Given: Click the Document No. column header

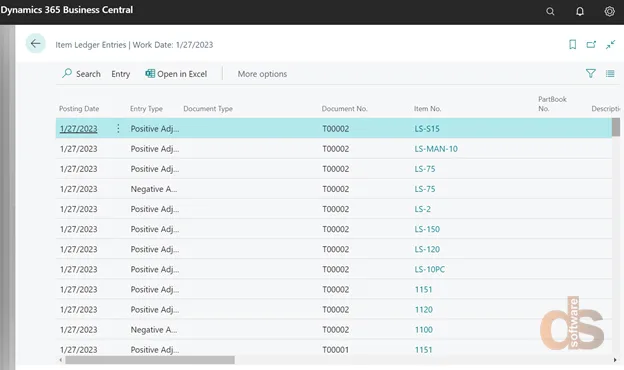Looking at the screenshot, I should pos(344,109).
